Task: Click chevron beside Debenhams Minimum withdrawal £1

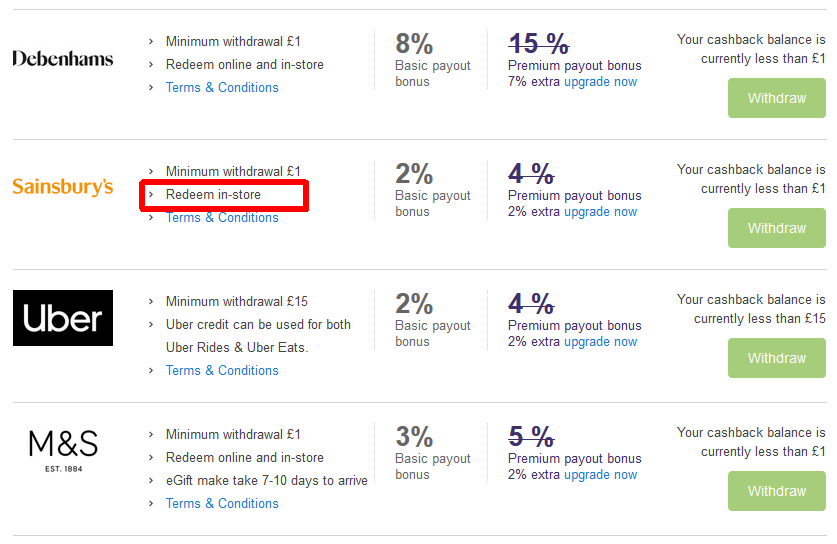Action: click(x=151, y=42)
